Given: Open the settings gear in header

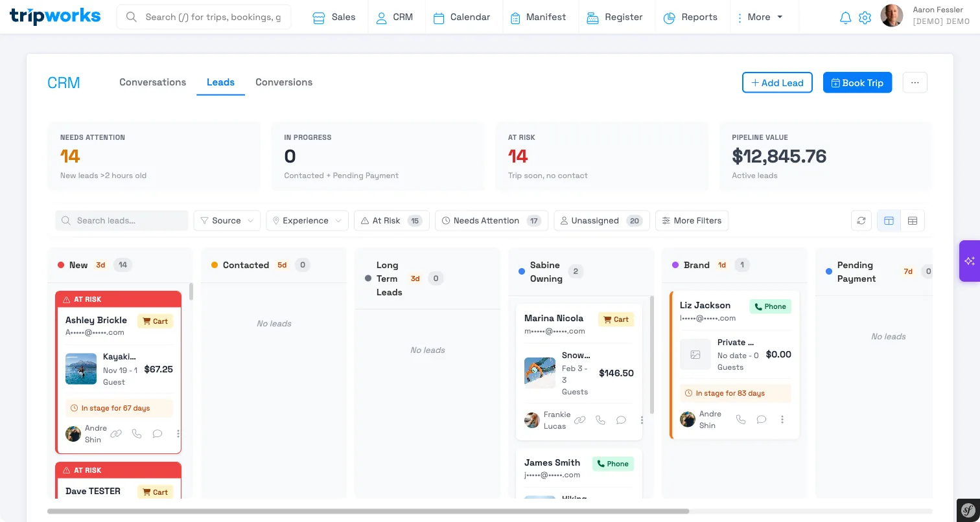Looking at the screenshot, I should point(865,18).
